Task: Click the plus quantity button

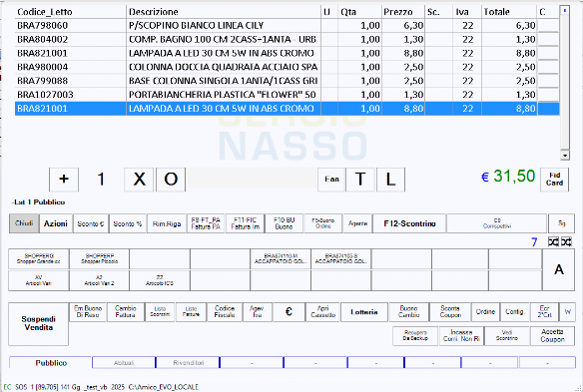Action: pos(64,180)
